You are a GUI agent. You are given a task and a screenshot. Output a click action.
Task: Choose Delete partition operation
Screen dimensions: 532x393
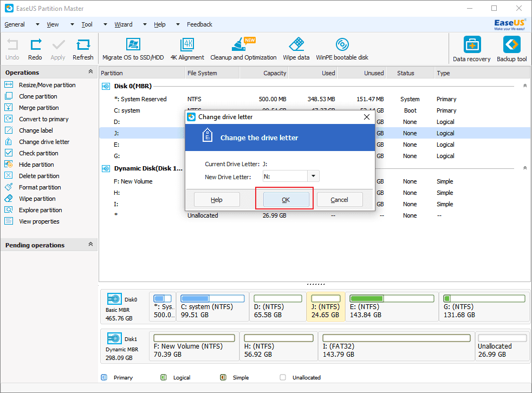pos(32,176)
